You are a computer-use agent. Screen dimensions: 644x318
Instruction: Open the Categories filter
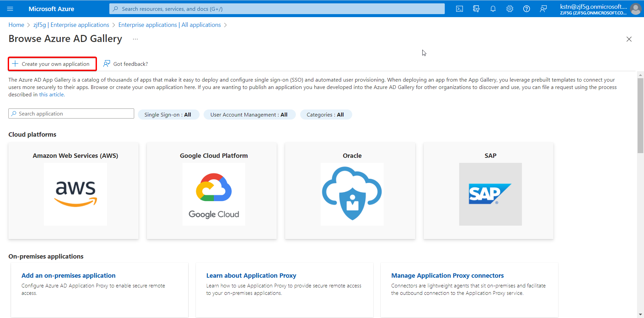click(x=326, y=115)
